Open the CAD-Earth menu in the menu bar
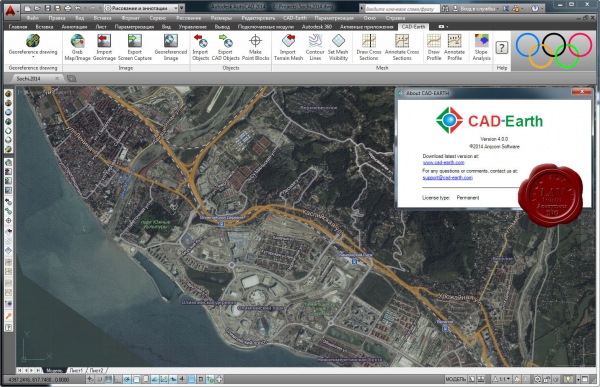The image size is (600, 387). [x=295, y=18]
